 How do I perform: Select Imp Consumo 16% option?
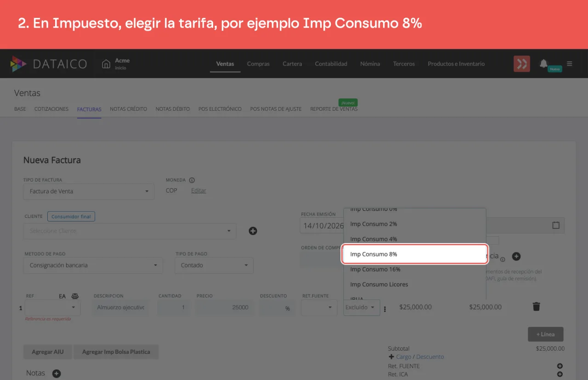[x=414, y=269]
